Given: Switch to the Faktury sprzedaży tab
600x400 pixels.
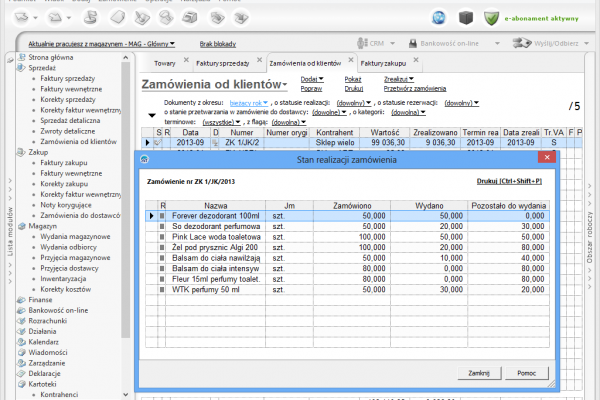Looking at the screenshot, I should point(222,63).
